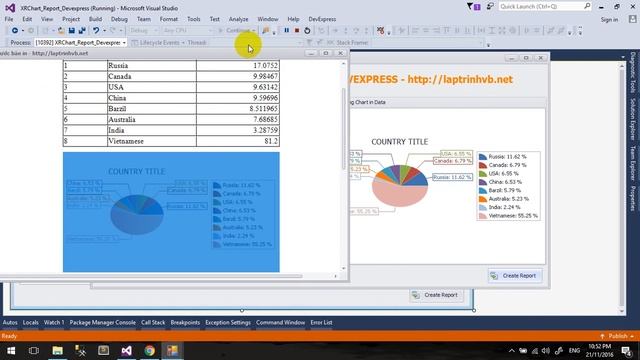The width and height of the screenshot is (640, 360).
Task: Click the USA green legend swatch
Action: [x=483, y=173]
